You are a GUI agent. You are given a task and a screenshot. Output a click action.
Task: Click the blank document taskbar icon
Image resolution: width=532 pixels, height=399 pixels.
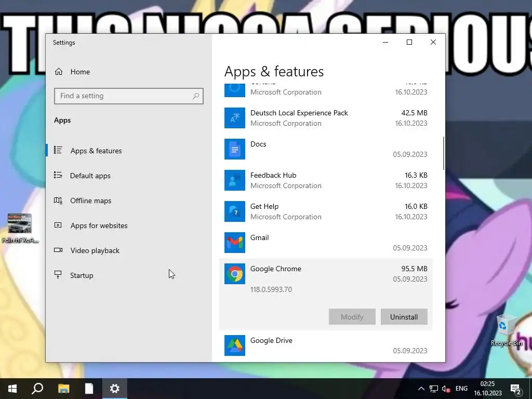[x=89, y=389]
